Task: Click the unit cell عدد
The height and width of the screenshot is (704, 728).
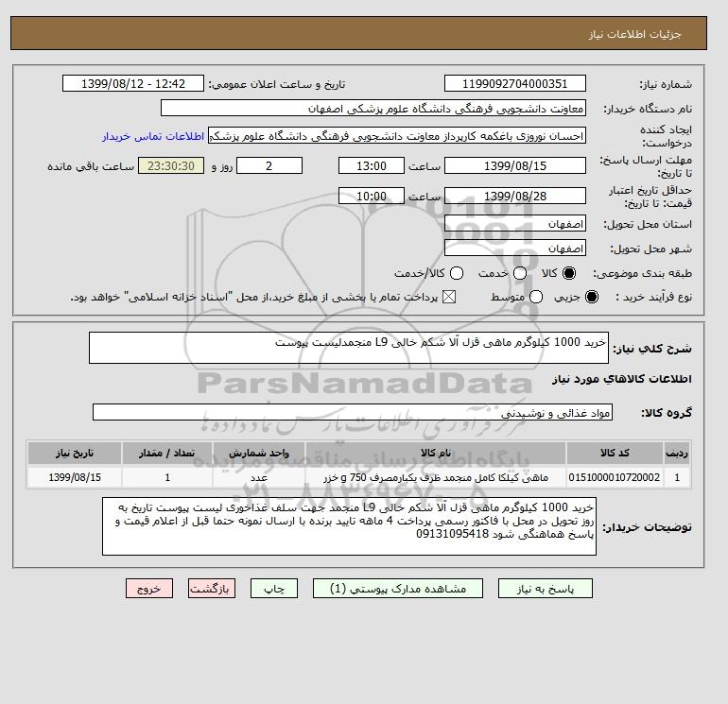Action: [259, 477]
